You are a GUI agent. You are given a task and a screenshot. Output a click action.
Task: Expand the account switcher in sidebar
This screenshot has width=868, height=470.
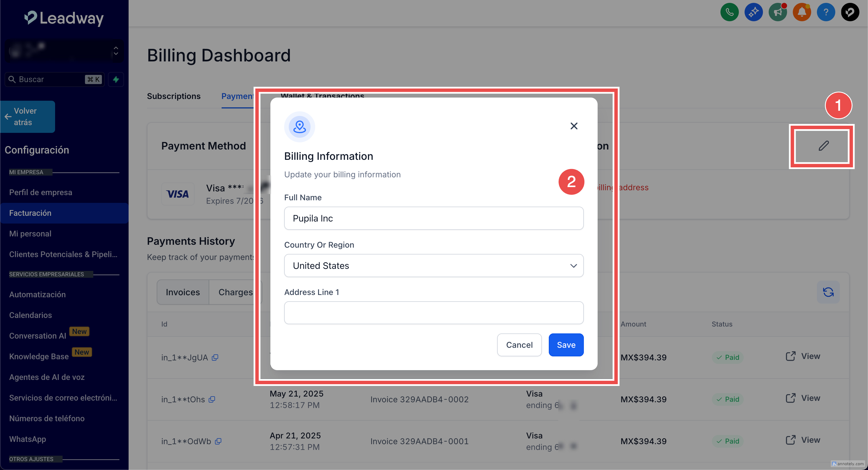(x=116, y=51)
